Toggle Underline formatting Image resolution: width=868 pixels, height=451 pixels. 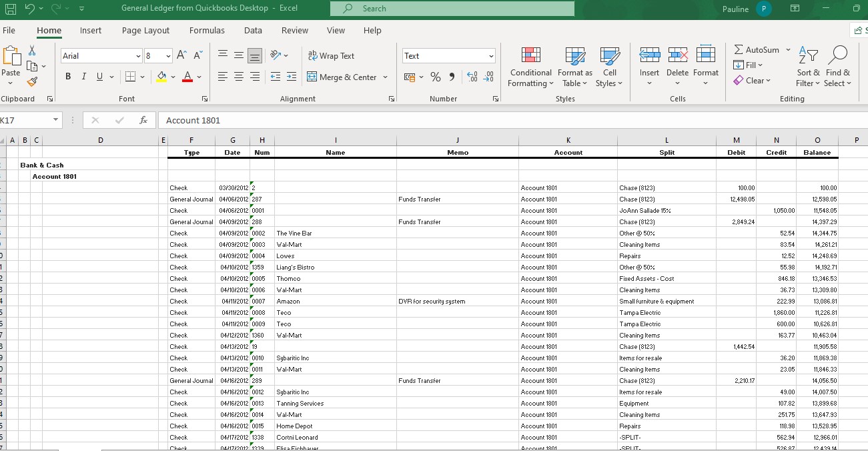[99, 77]
